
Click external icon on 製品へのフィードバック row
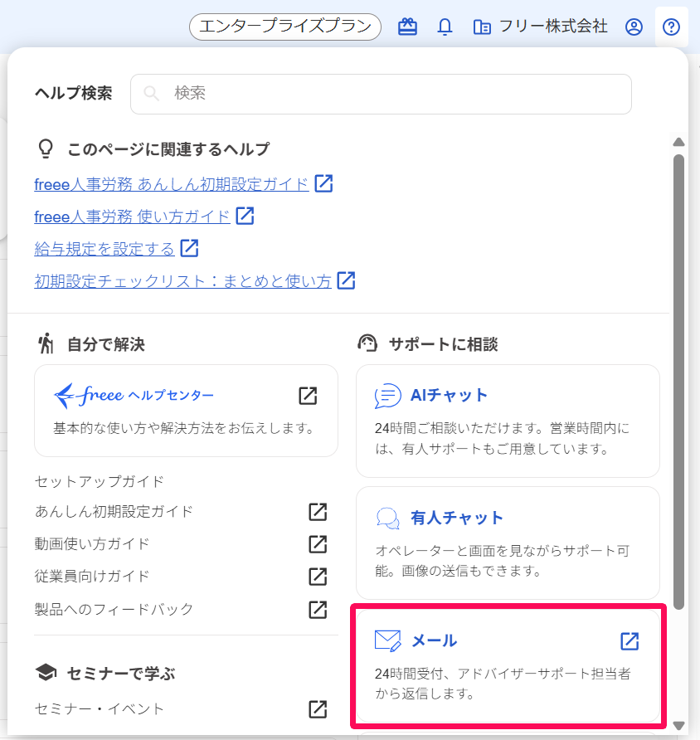click(x=318, y=609)
